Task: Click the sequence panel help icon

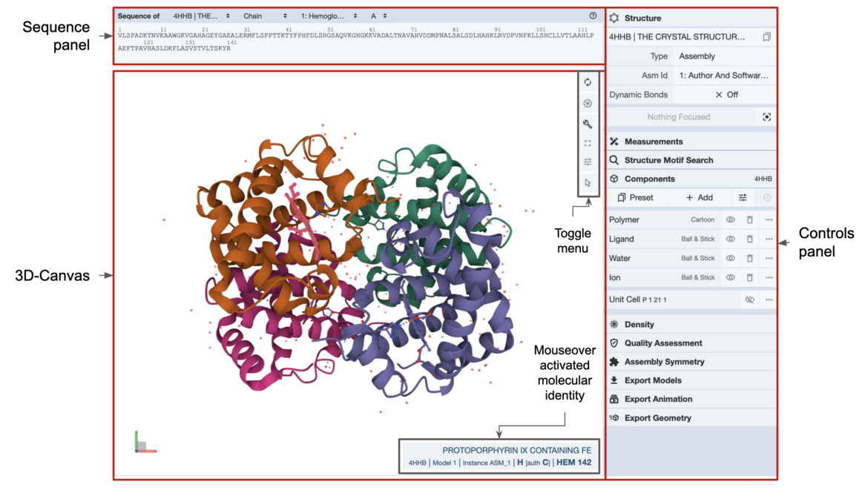Action: pos(593,16)
